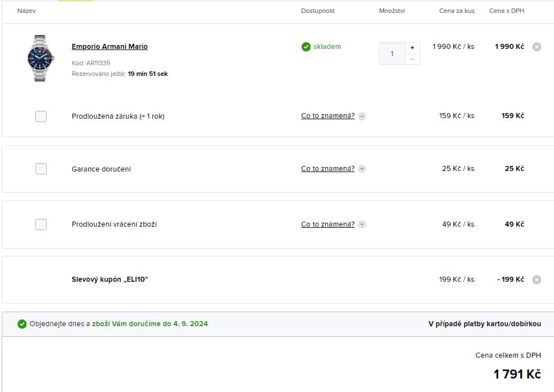Image resolution: width=554 pixels, height=392 pixels.
Task: Open 'Co to znamená?' for Garance doručení
Action: pos(327,169)
